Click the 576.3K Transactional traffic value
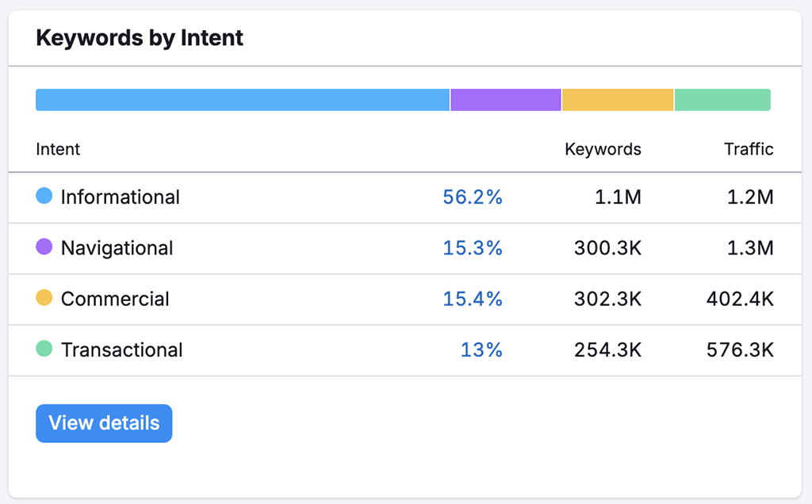This screenshot has height=504, width=812. pyautogui.click(x=740, y=350)
